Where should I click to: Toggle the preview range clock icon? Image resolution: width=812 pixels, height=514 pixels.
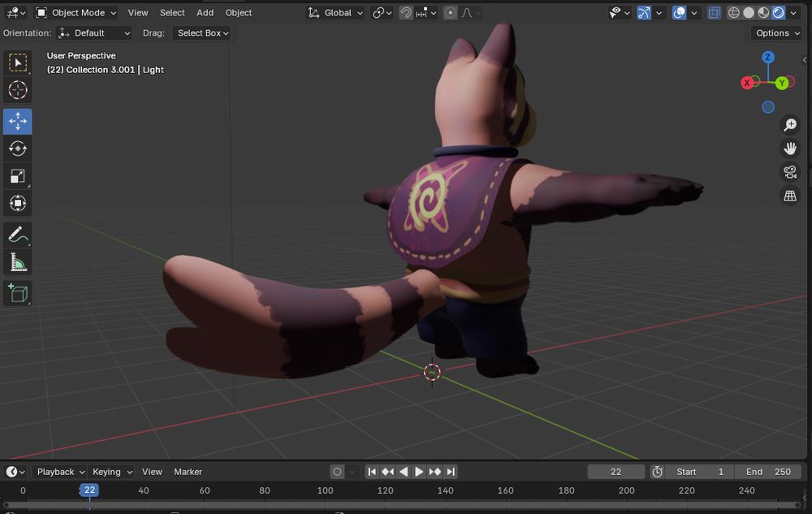point(657,472)
